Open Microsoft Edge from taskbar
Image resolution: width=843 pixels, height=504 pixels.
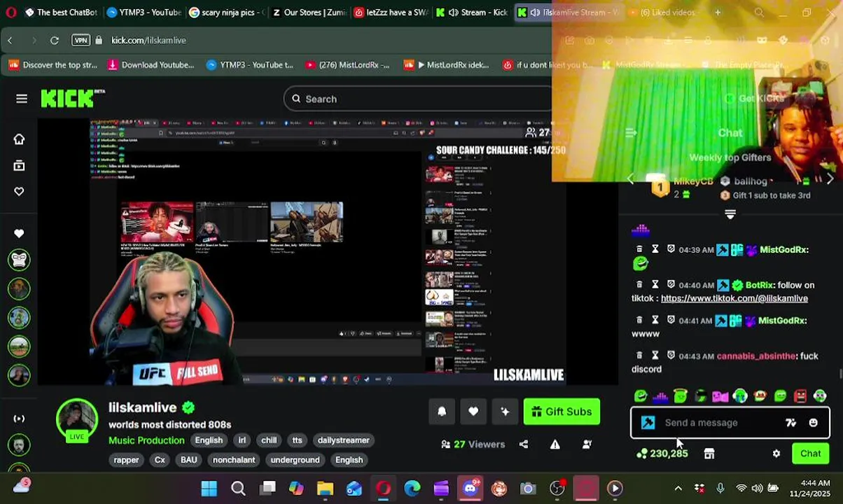[x=412, y=489]
